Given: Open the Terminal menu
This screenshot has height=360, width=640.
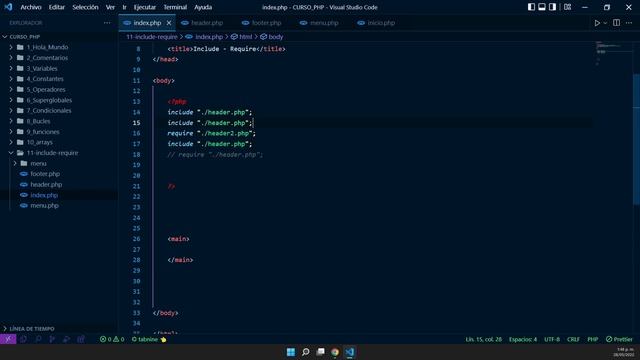Looking at the screenshot, I should coord(175,7).
